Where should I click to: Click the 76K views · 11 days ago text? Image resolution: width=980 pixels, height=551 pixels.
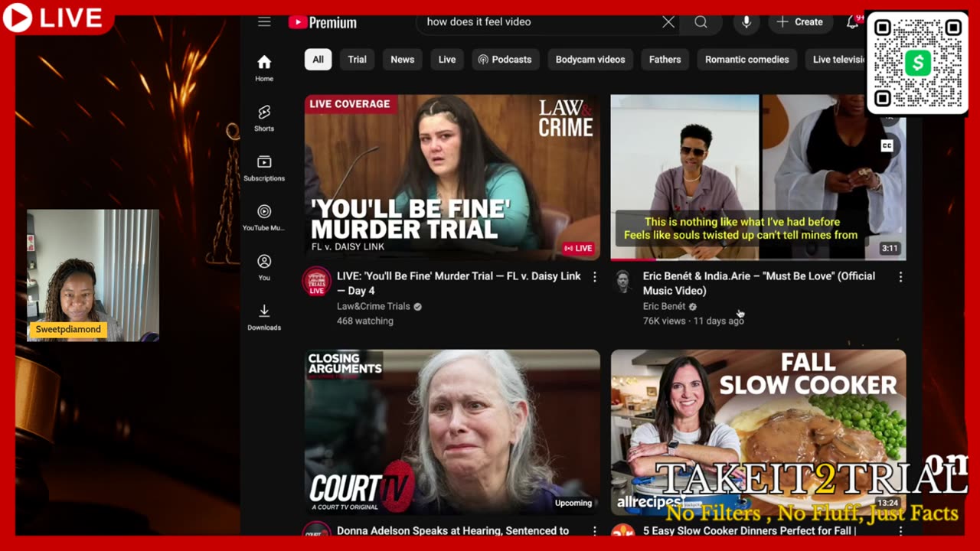coord(694,321)
